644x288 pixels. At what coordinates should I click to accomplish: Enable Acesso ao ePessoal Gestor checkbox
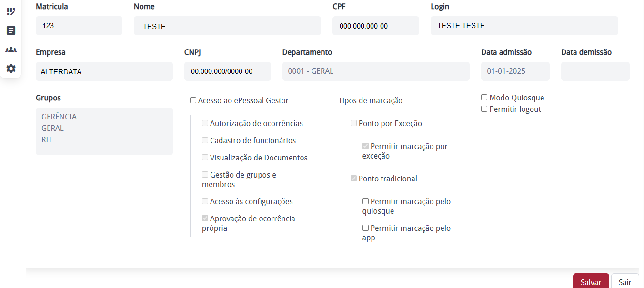point(193,100)
